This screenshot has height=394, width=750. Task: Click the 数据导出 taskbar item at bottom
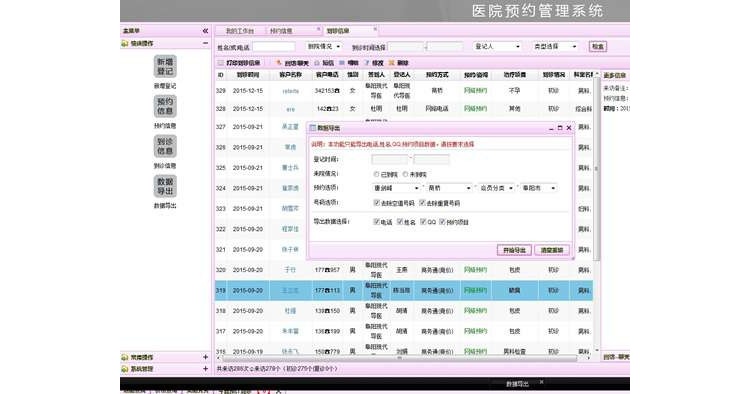pos(517,383)
